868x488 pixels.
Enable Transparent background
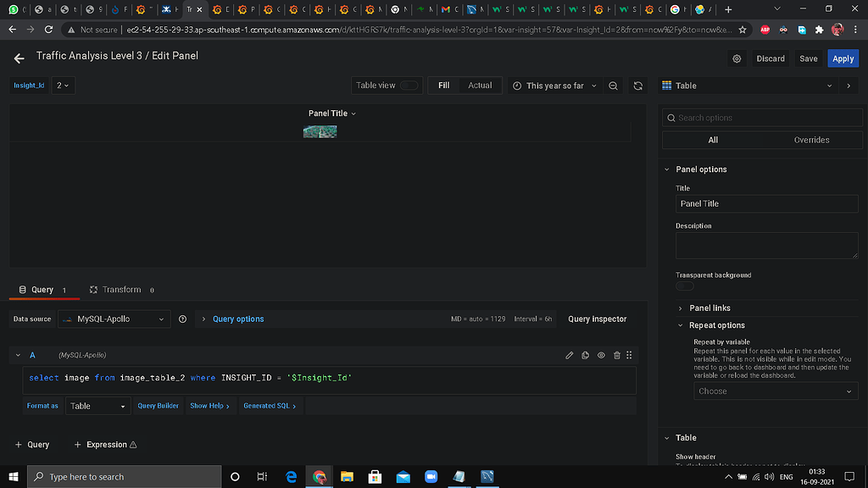point(683,287)
